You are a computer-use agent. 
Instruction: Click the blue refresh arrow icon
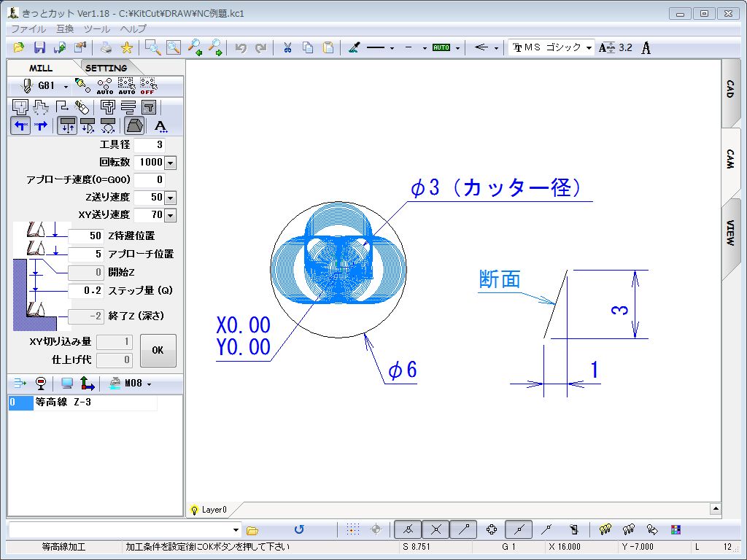(x=298, y=529)
